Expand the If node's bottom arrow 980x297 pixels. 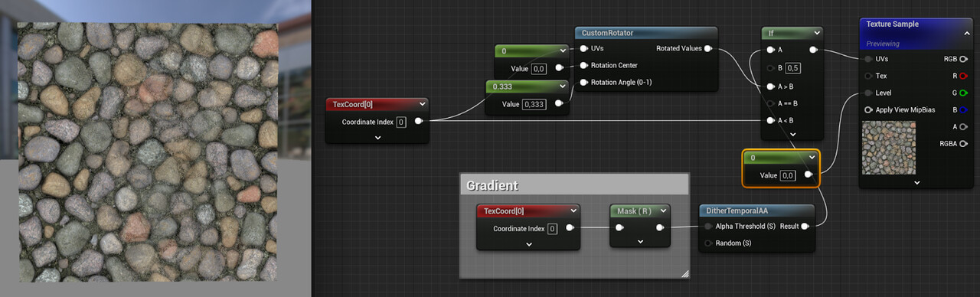pos(792,134)
